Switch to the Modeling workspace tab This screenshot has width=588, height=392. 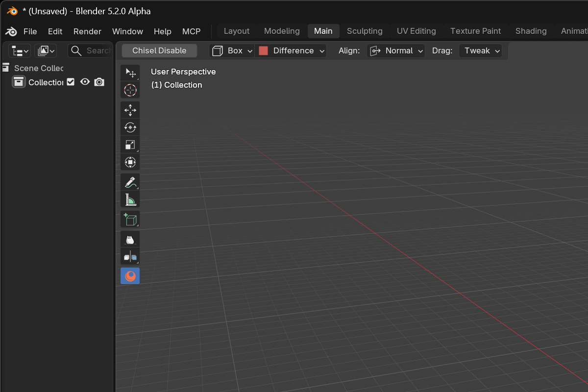pyautogui.click(x=282, y=31)
